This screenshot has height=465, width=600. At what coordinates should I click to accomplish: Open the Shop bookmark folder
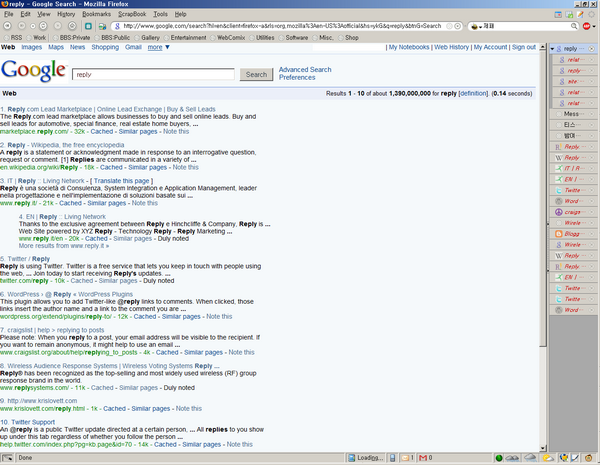point(349,38)
